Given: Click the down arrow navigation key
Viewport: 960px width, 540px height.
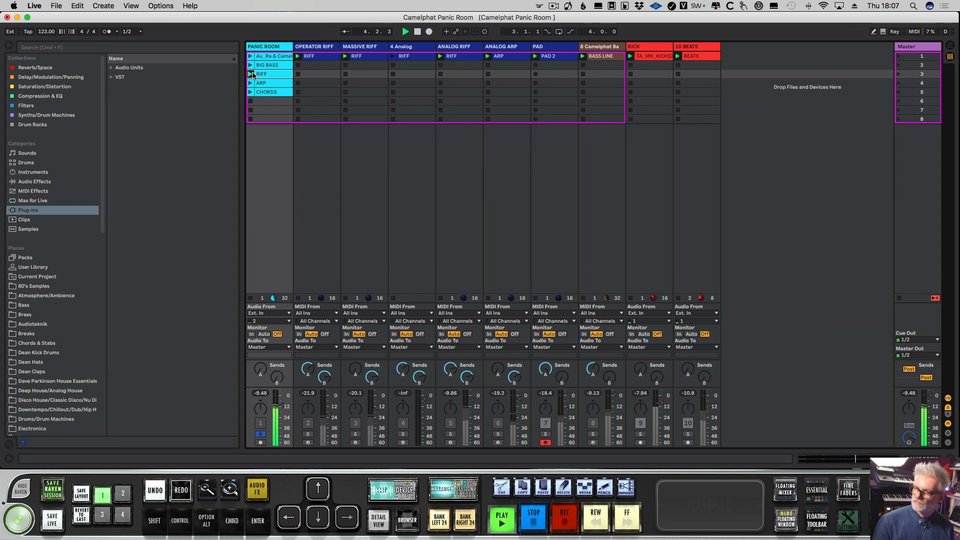Looking at the screenshot, I should tap(318, 517).
